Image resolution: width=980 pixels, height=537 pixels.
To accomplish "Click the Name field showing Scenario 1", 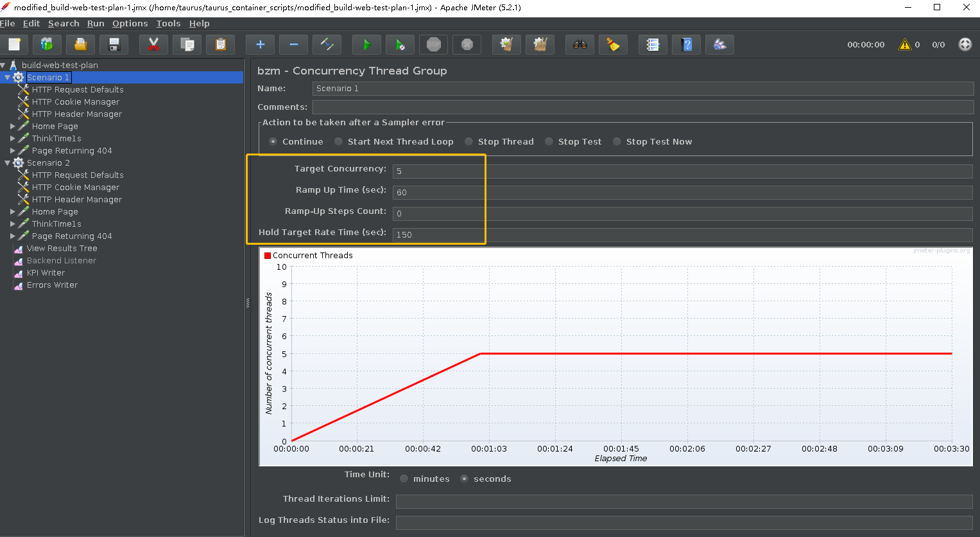I will [643, 88].
